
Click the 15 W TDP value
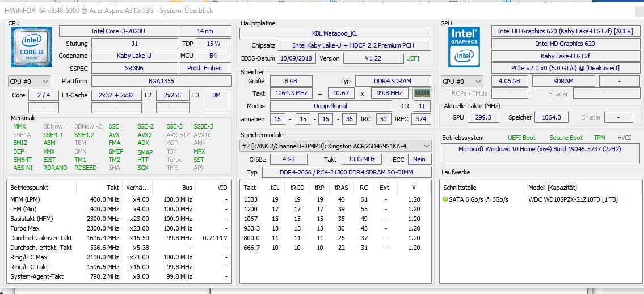(x=213, y=44)
